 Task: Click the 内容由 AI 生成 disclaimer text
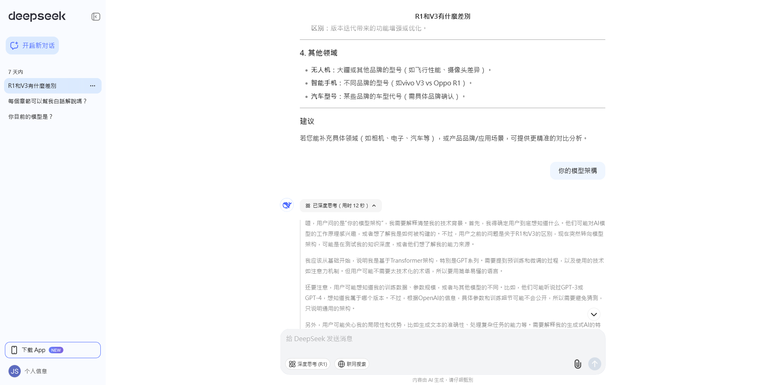[x=443, y=380]
